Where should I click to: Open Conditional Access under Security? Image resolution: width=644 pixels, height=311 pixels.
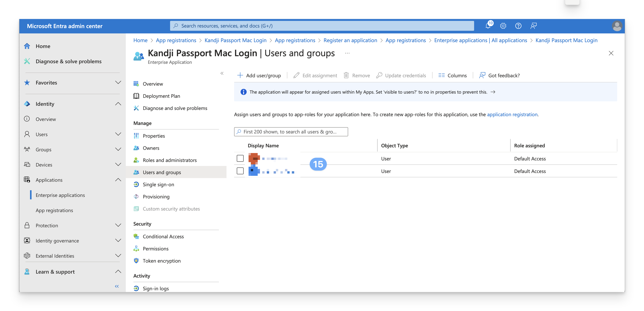[x=163, y=237]
